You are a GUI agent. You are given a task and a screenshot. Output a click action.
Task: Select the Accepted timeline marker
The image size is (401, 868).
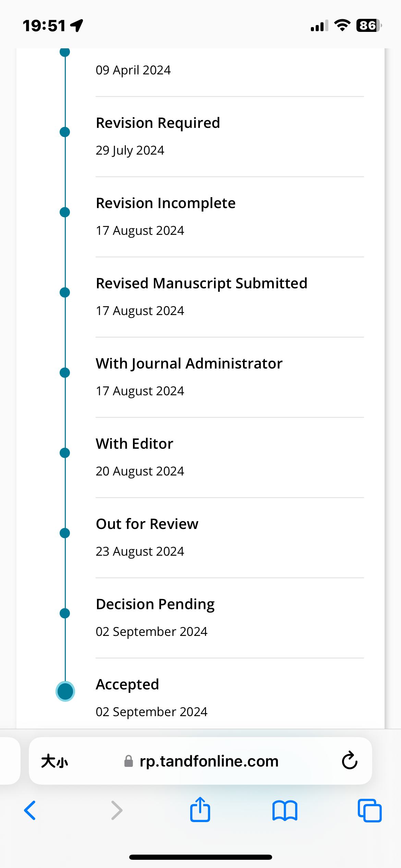pos(65,691)
